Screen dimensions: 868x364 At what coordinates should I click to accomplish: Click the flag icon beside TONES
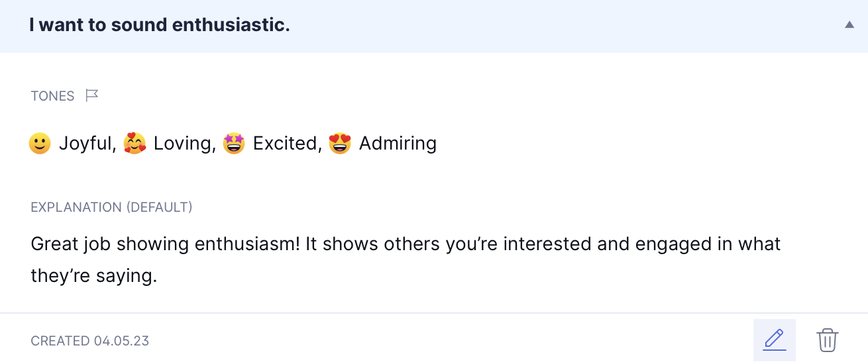pos(92,96)
